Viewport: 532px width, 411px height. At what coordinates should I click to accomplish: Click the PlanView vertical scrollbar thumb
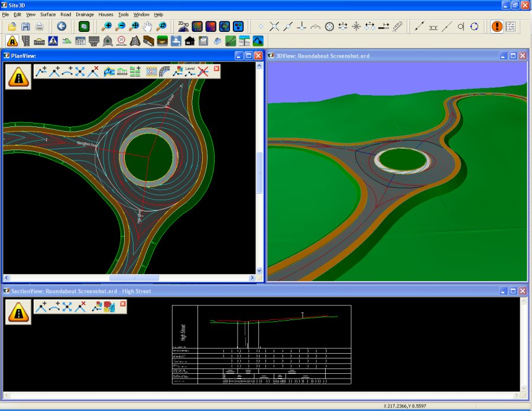pos(259,173)
